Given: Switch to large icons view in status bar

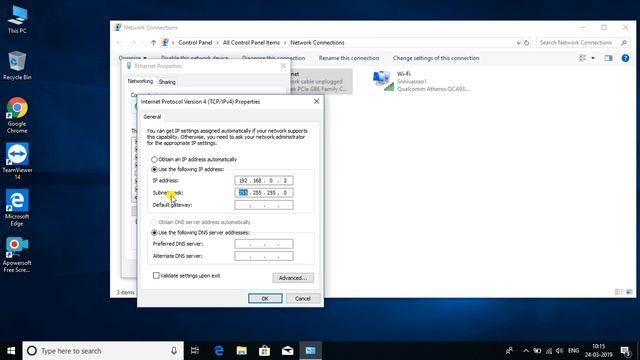Looking at the screenshot, I should click(629, 292).
